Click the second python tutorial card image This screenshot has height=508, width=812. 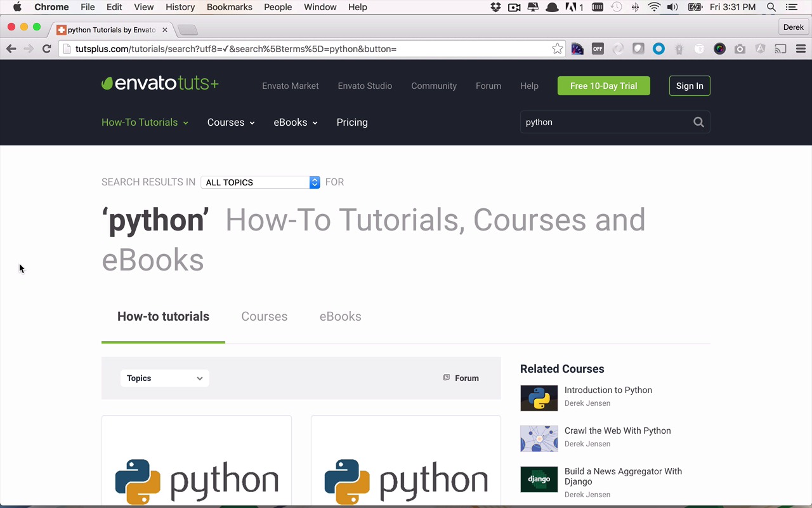coord(406,462)
